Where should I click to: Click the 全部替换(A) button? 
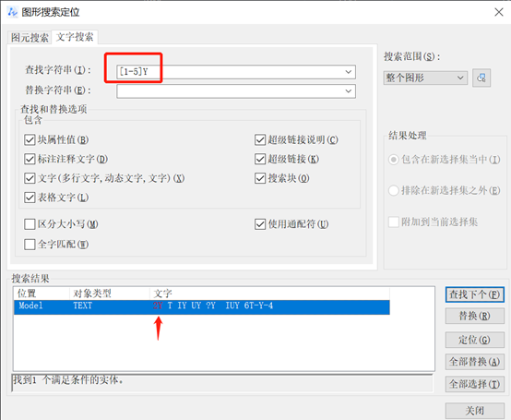pyautogui.click(x=474, y=362)
